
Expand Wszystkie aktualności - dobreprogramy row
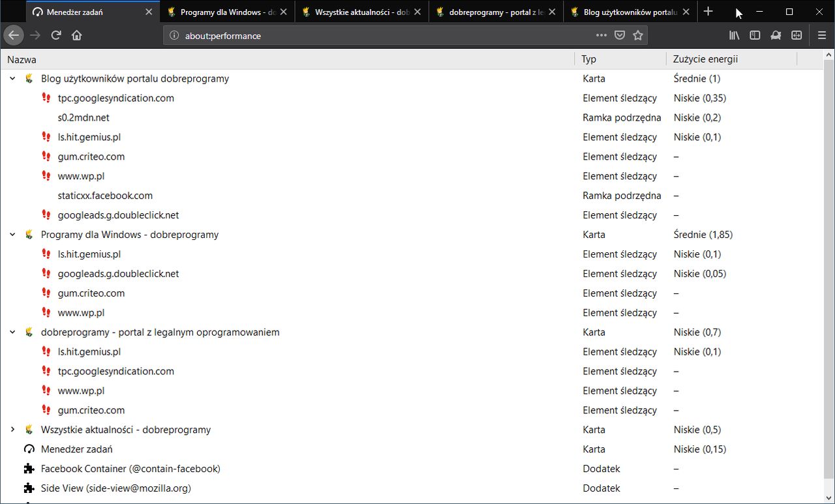[12, 430]
